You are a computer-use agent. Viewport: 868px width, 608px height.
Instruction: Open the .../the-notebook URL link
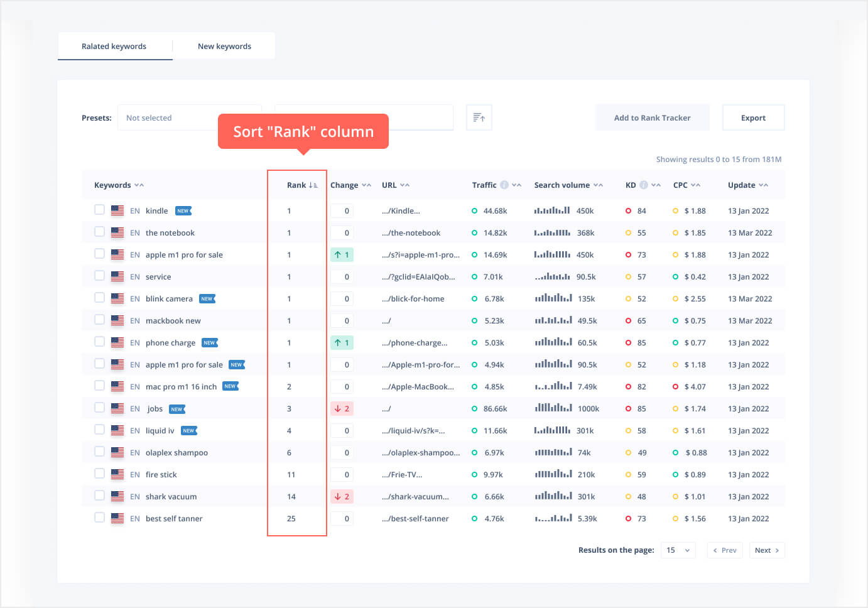(411, 233)
